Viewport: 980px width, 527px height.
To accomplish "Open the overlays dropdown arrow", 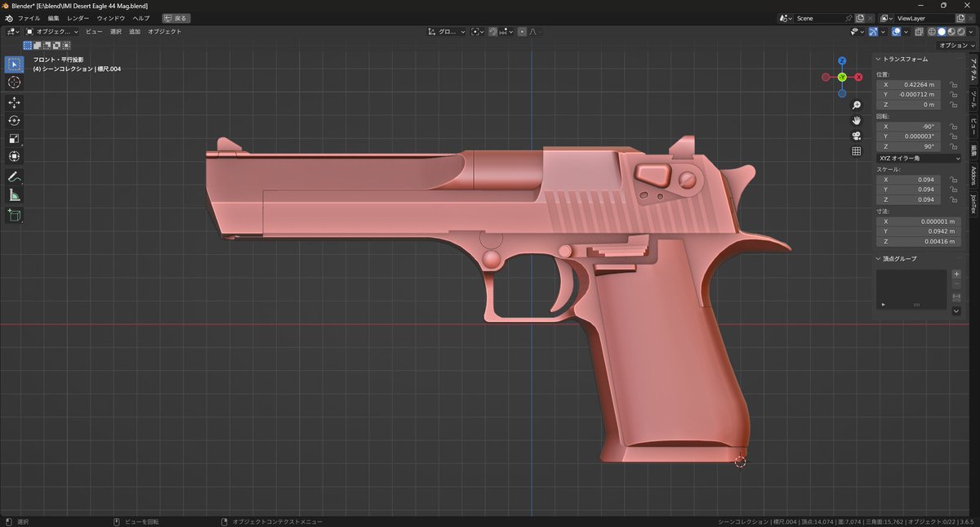I will [906, 32].
